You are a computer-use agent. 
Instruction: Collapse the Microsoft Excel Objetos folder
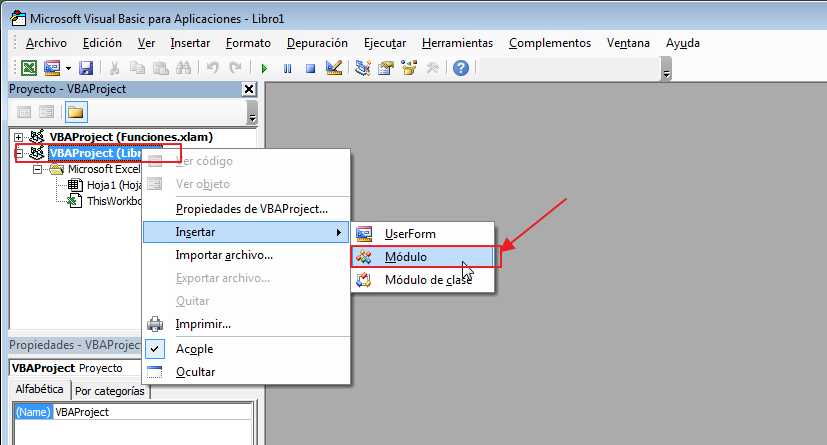click(38, 169)
